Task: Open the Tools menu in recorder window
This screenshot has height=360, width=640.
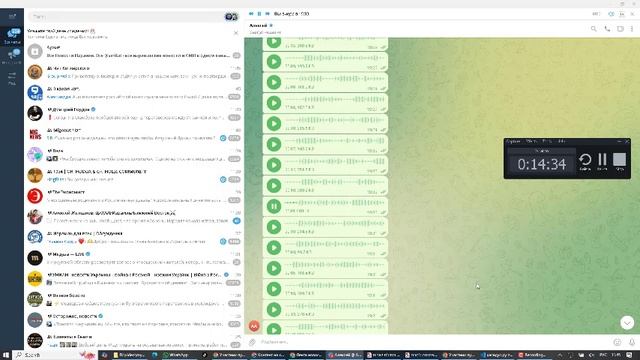Action: pyautogui.click(x=547, y=141)
